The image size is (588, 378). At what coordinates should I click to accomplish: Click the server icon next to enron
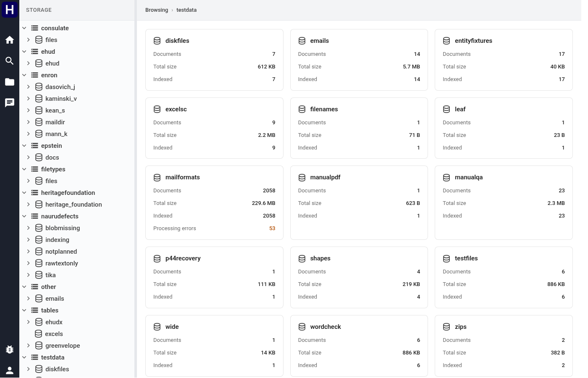pos(34,75)
